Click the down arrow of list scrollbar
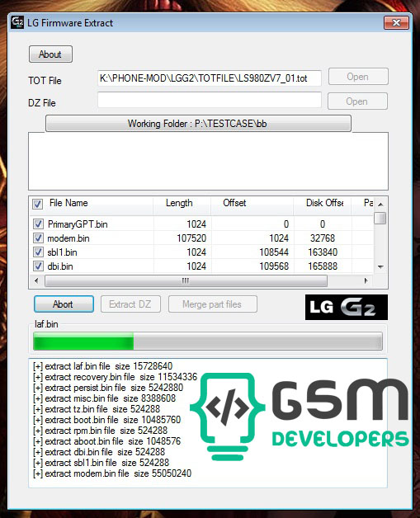420x518 pixels. 380,266
